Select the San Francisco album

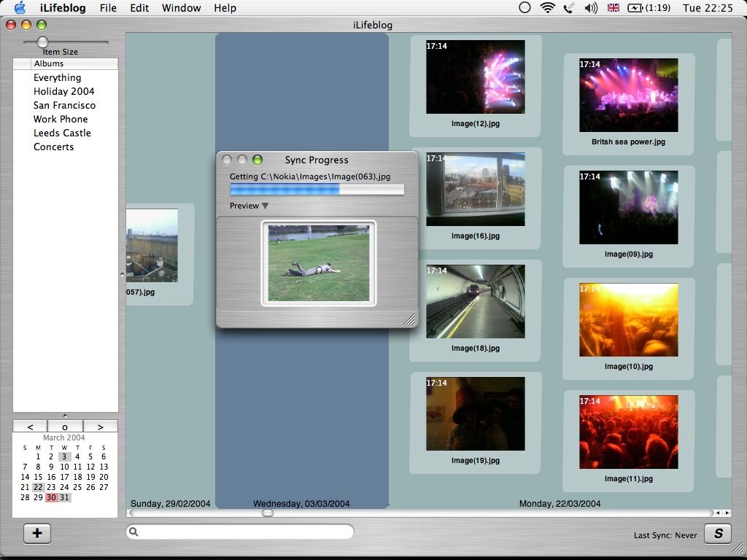(x=64, y=105)
